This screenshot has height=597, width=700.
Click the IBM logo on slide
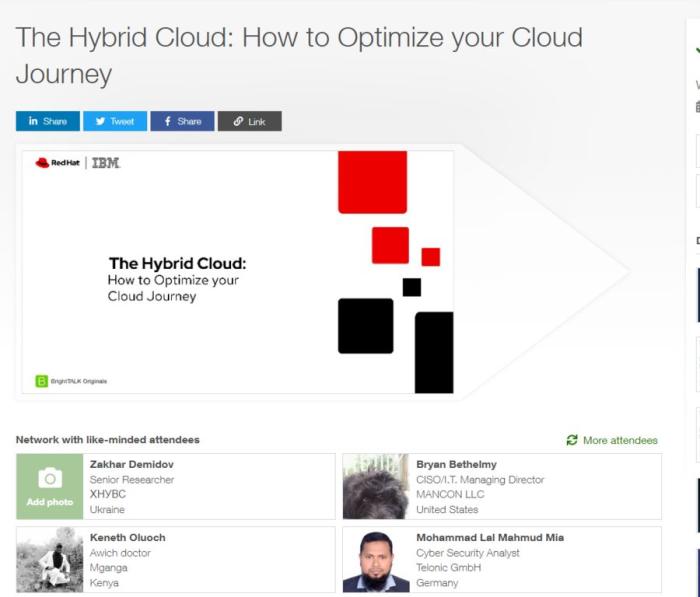click(x=106, y=163)
